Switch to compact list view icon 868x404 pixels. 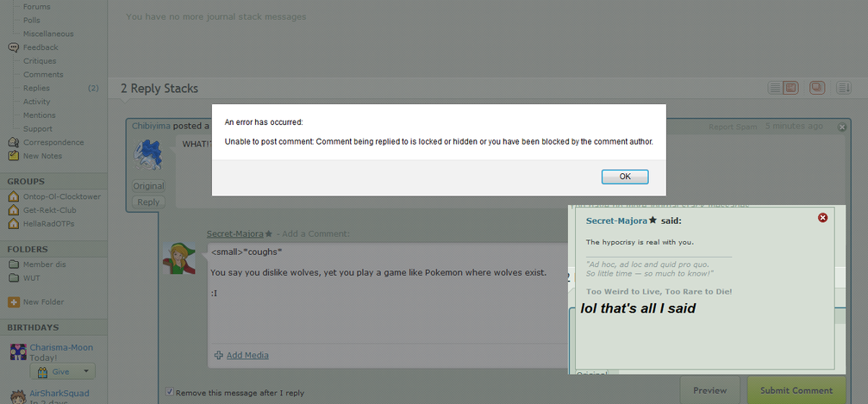tap(775, 88)
